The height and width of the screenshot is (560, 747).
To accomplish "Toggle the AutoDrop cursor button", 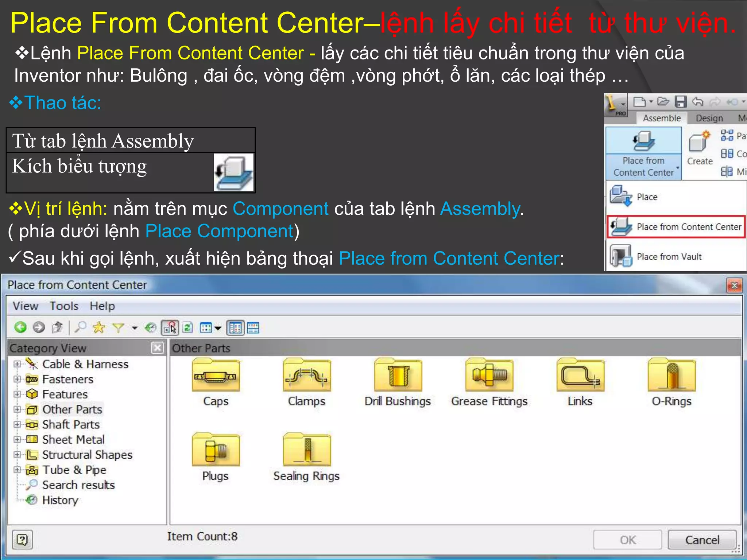I will click(x=170, y=327).
